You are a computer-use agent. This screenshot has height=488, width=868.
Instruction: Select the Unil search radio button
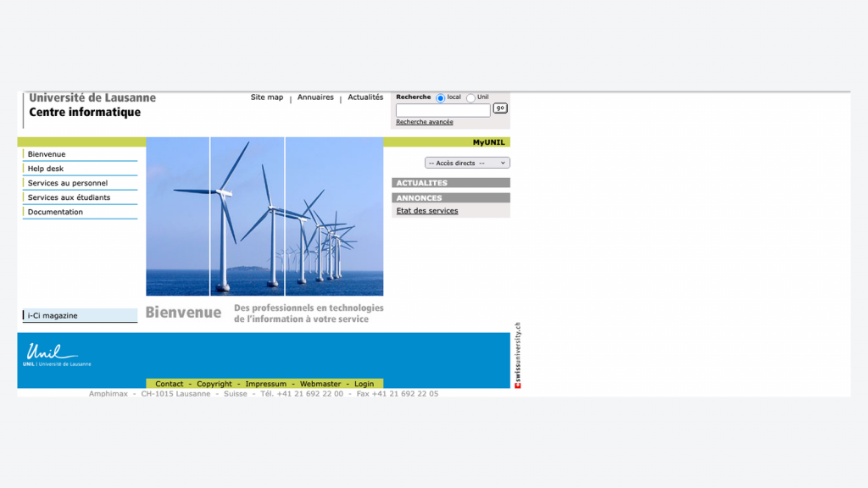[x=470, y=98]
